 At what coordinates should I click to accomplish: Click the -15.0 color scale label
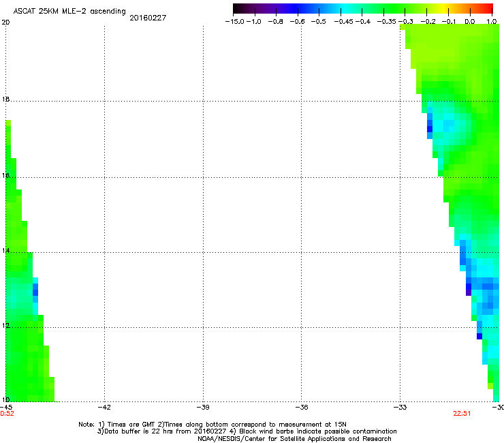coord(235,22)
